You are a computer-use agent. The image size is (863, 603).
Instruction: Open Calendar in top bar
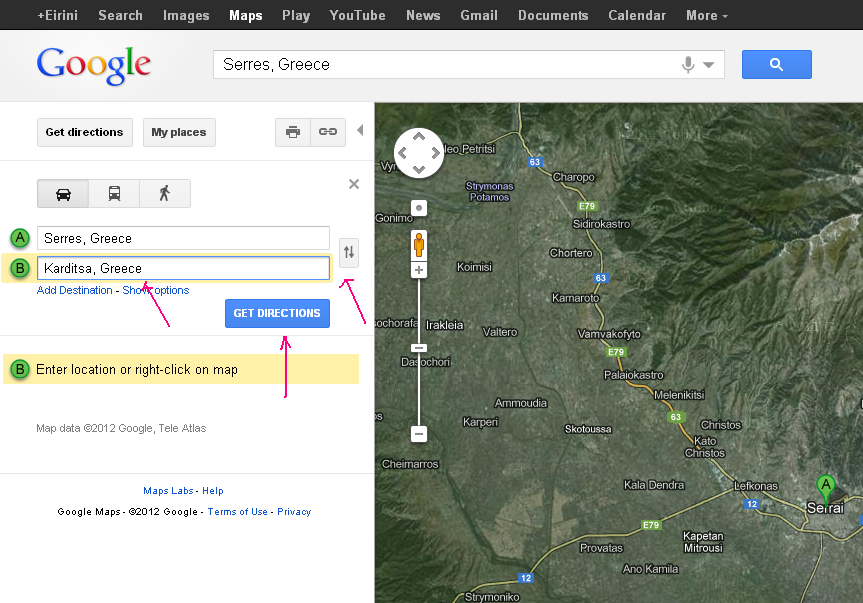click(x=637, y=15)
